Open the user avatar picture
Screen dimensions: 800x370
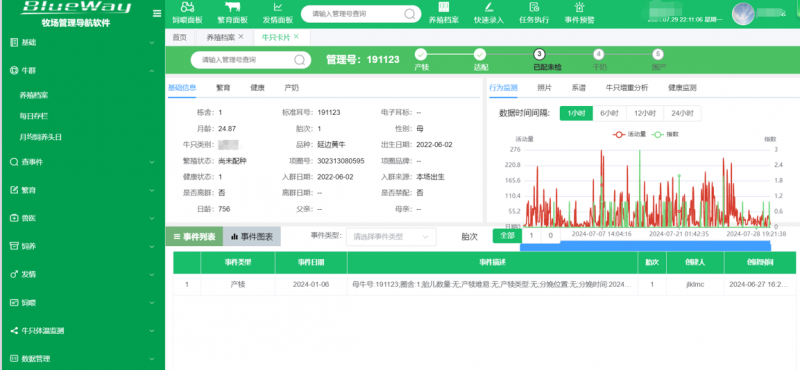click(x=743, y=14)
